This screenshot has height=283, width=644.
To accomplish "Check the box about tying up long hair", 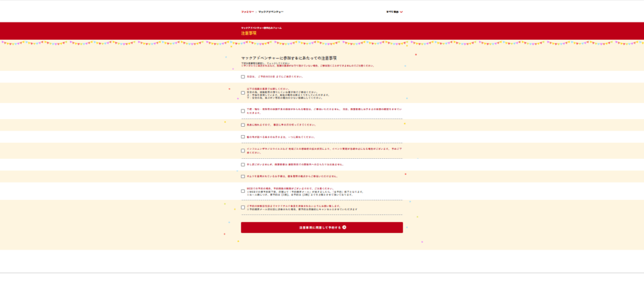I will click(243, 137).
